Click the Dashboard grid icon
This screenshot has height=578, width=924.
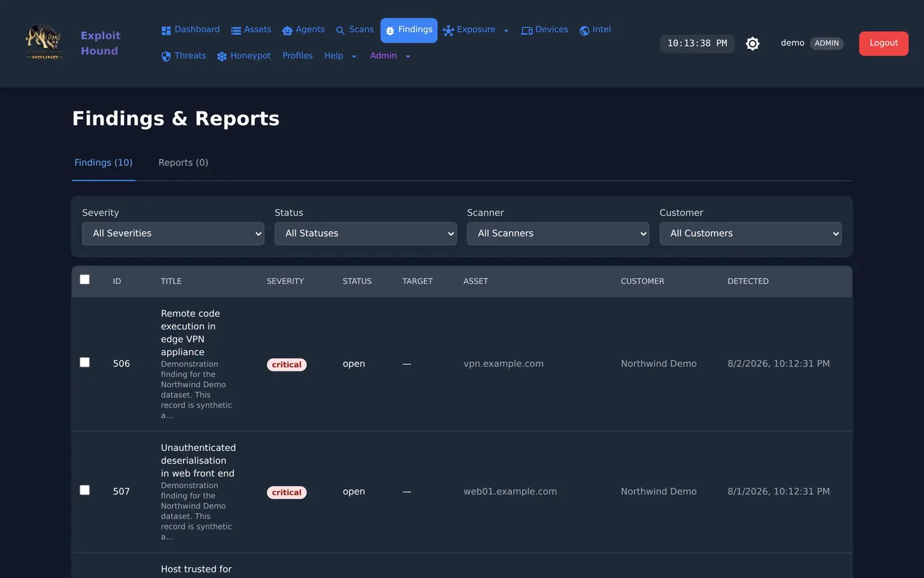[166, 31]
